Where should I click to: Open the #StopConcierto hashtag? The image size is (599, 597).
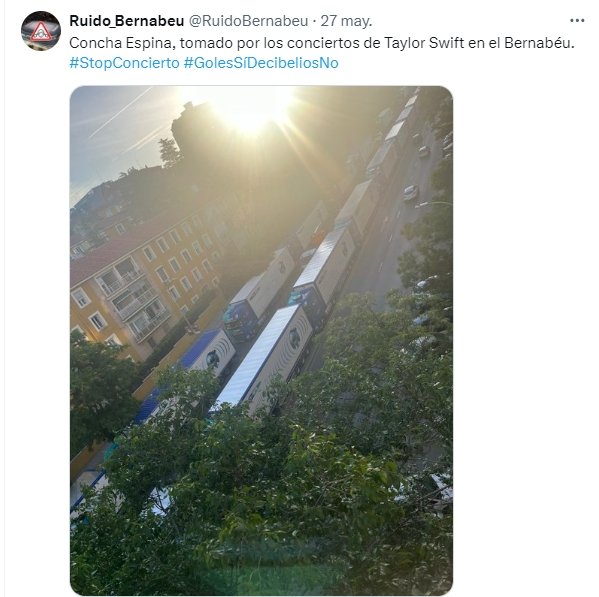coord(124,63)
